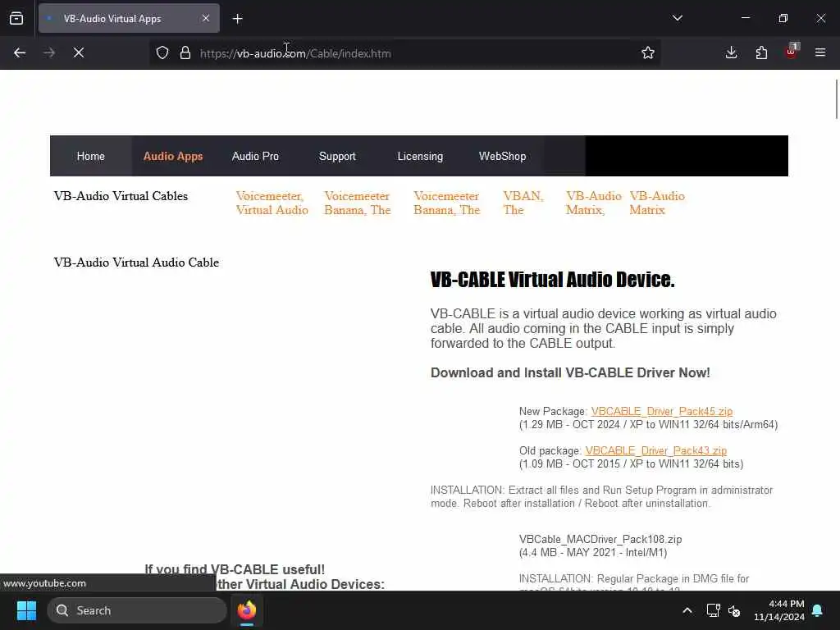Close the VB-Audio Virtual Apps tab
Screen dimensions: 840x630
pyautogui.click(x=206, y=18)
